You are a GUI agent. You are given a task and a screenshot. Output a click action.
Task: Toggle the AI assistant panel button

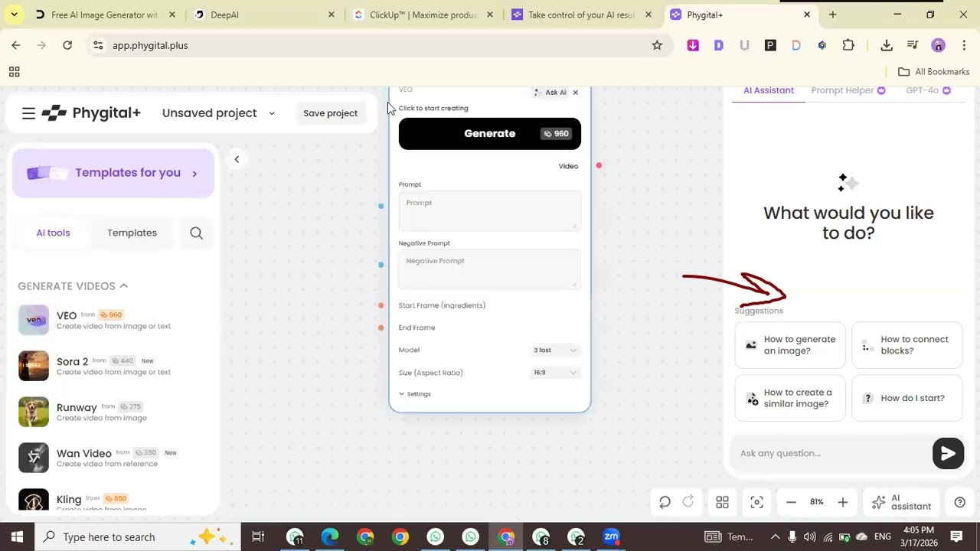902,502
